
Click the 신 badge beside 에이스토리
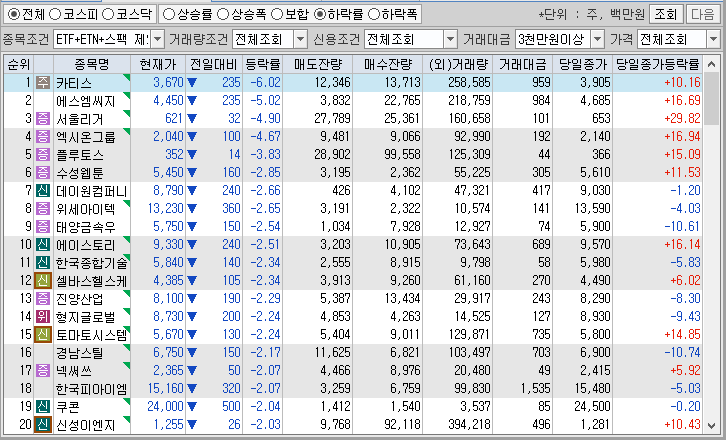(x=43, y=245)
